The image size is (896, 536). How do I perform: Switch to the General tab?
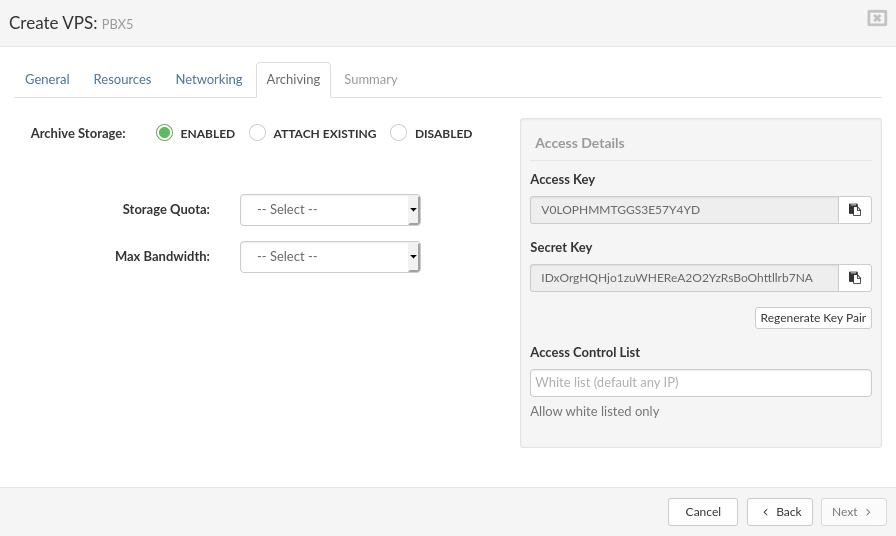pyautogui.click(x=47, y=79)
